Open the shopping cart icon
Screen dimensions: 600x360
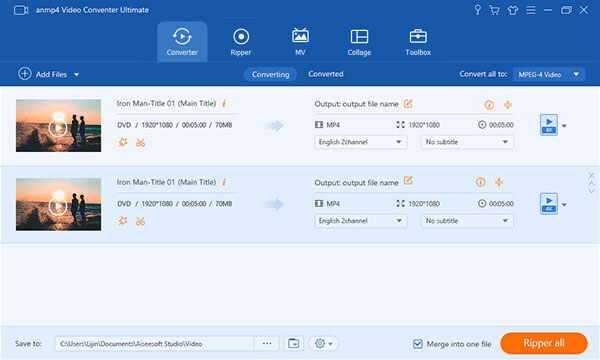pos(494,10)
